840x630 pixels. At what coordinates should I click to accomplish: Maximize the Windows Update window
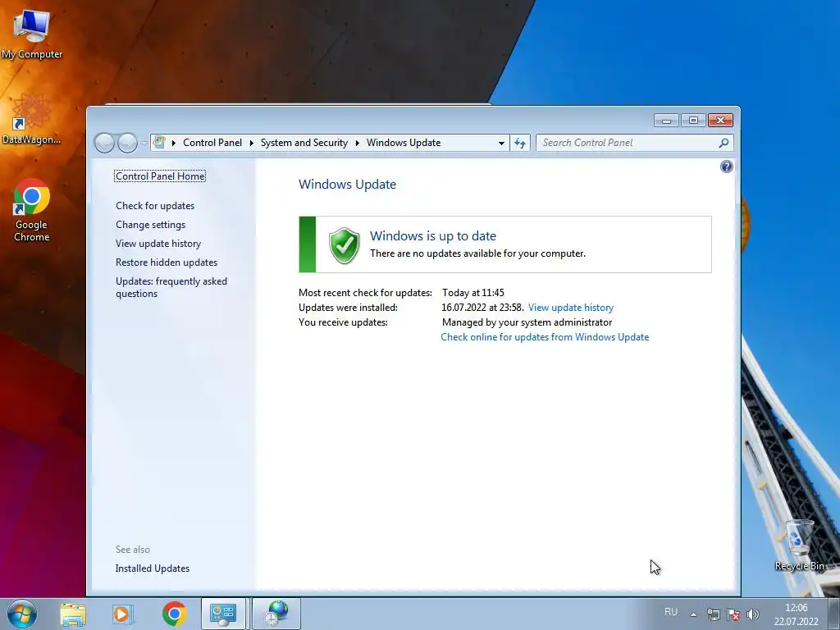[x=693, y=121]
